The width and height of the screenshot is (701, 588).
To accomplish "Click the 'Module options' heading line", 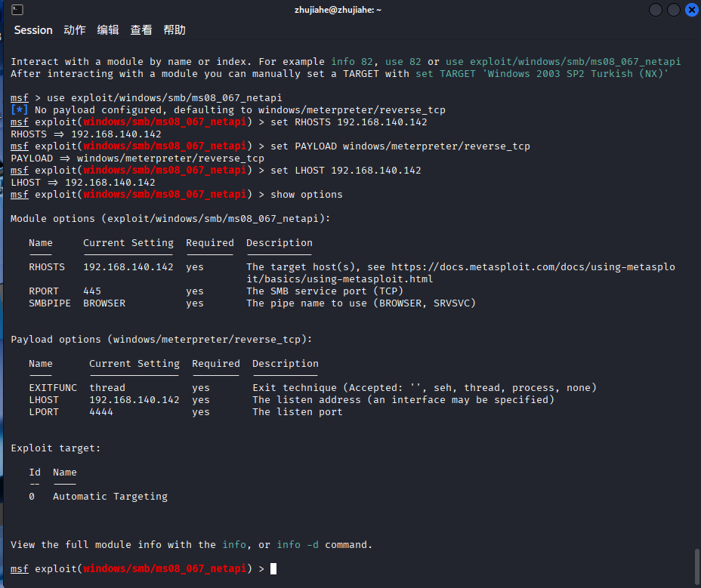I will coord(170,218).
